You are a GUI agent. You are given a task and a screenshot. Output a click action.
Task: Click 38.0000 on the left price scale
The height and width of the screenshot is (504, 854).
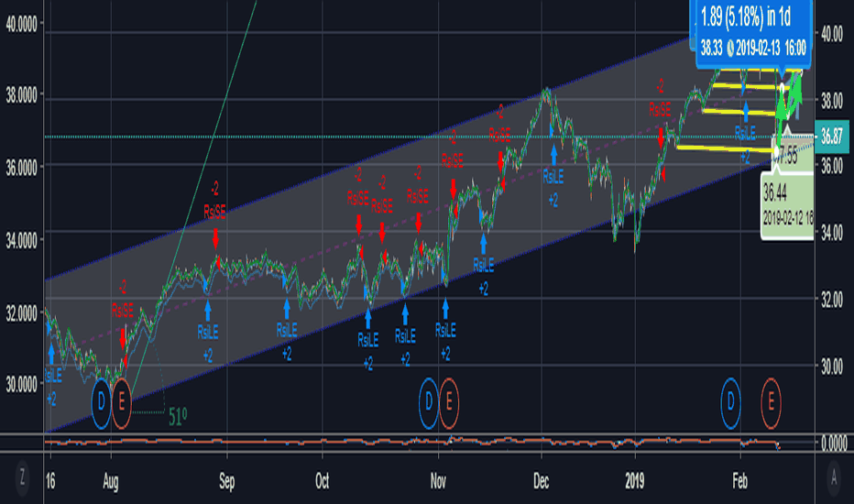[22, 96]
